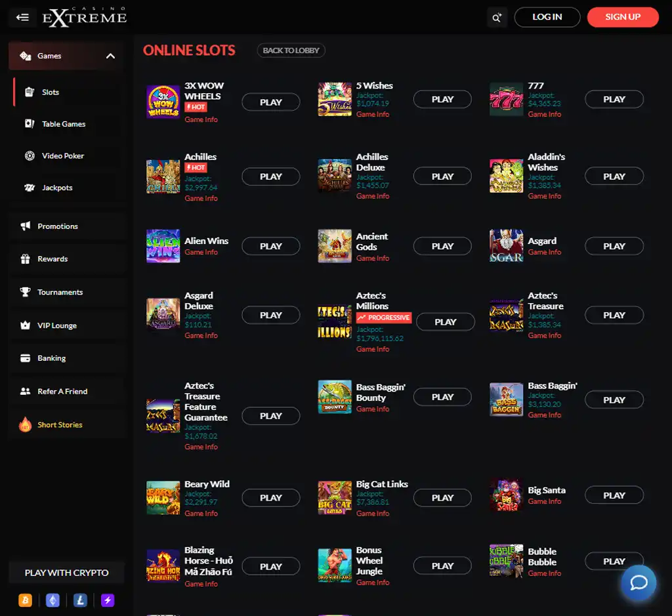The height and width of the screenshot is (616, 672).
Task: Open the Blazing Horse game thumbnail
Action: [x=163, y=566]
